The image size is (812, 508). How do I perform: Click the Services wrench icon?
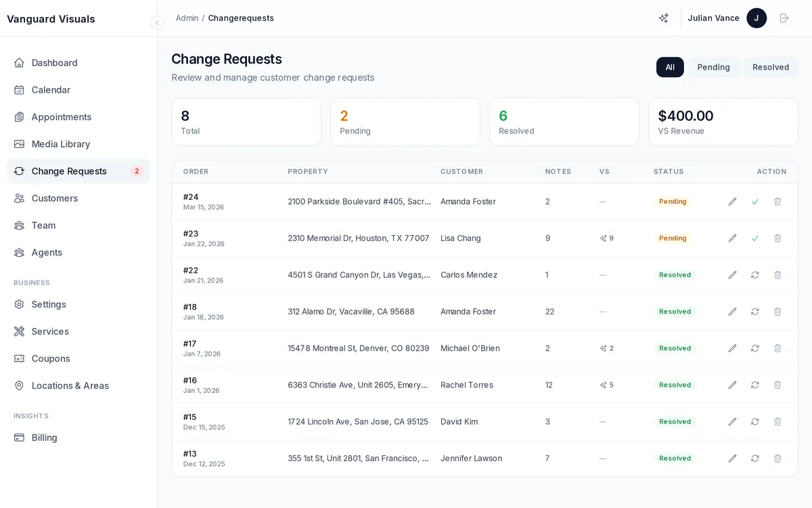19,331
